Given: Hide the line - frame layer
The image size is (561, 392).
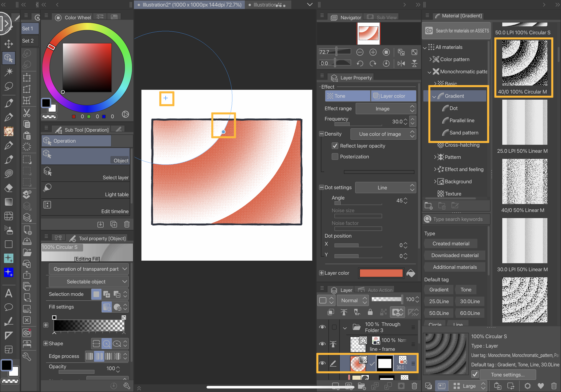Looking at the screenshot, I should point(322,344).
